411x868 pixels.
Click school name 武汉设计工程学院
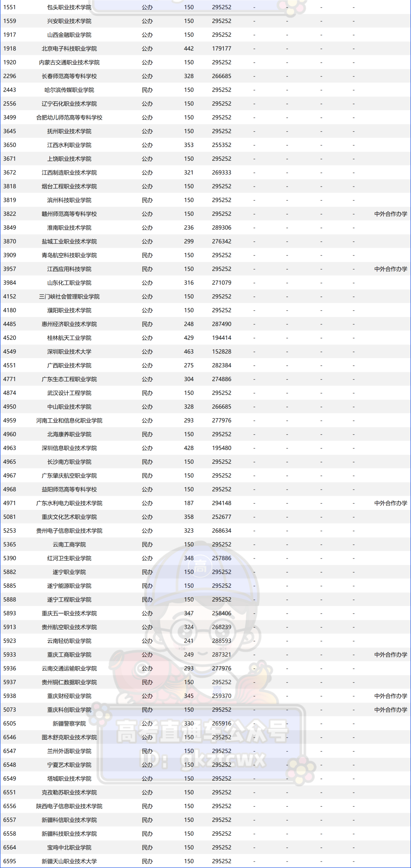click(x=69, y=393)
